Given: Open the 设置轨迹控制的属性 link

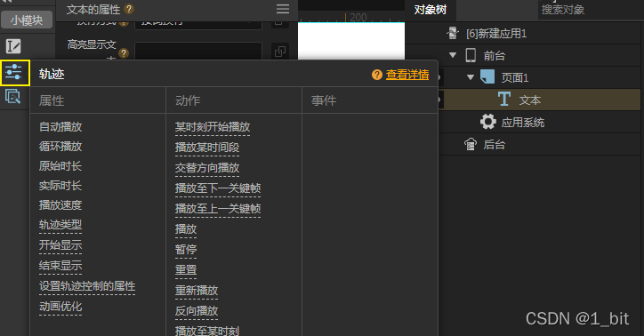Looking at the screenshot, I should pyautogui.click(x=87, y=286).
